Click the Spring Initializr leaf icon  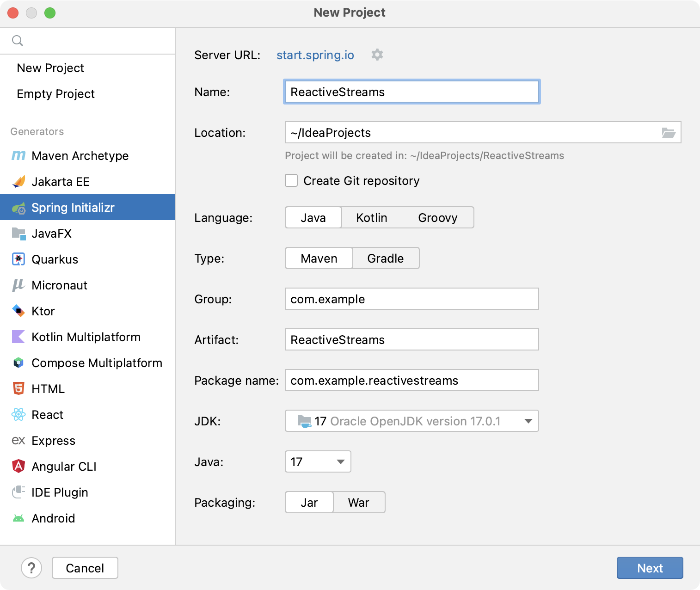tap(18, 208)
